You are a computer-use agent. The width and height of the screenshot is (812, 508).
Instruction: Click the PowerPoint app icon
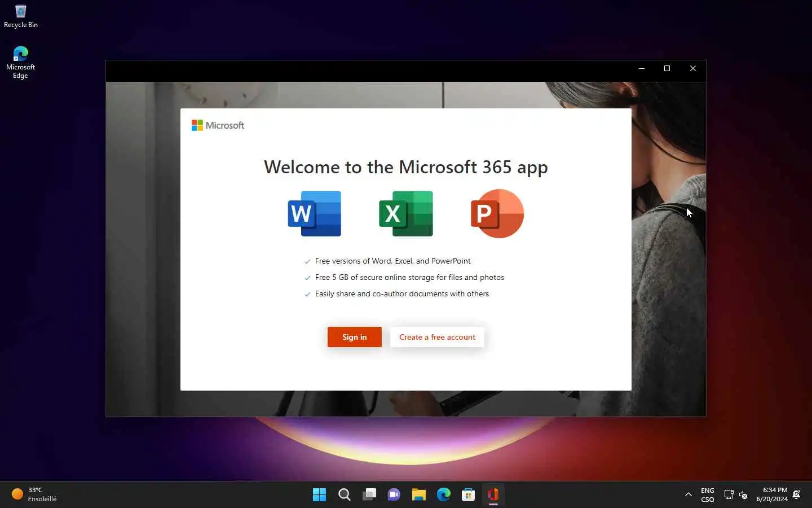[x=497, y=213]
